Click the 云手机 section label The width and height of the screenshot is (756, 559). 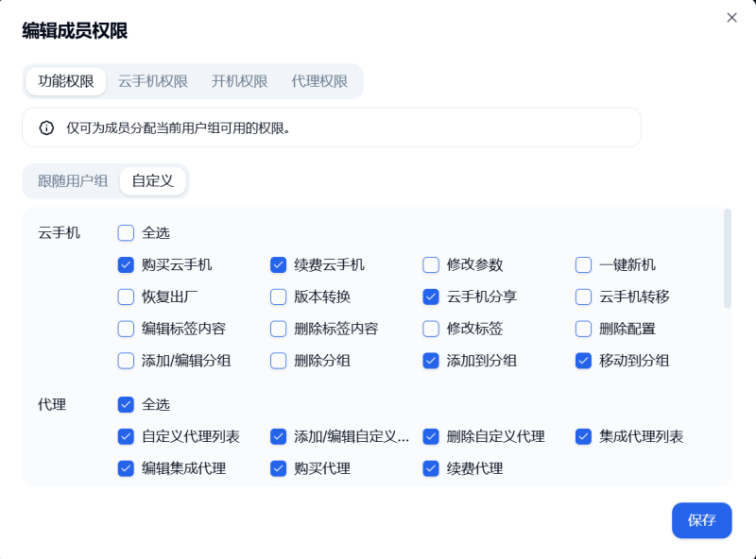59,233
